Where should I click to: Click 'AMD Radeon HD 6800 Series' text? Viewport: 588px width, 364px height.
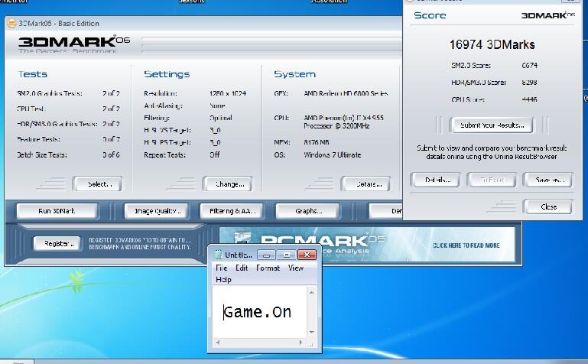coord(346,93)
